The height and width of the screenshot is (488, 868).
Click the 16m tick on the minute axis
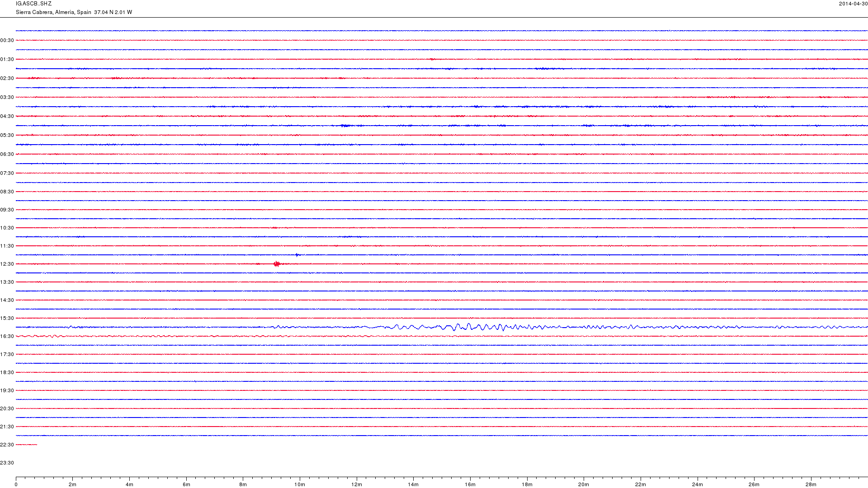(470, 484)
